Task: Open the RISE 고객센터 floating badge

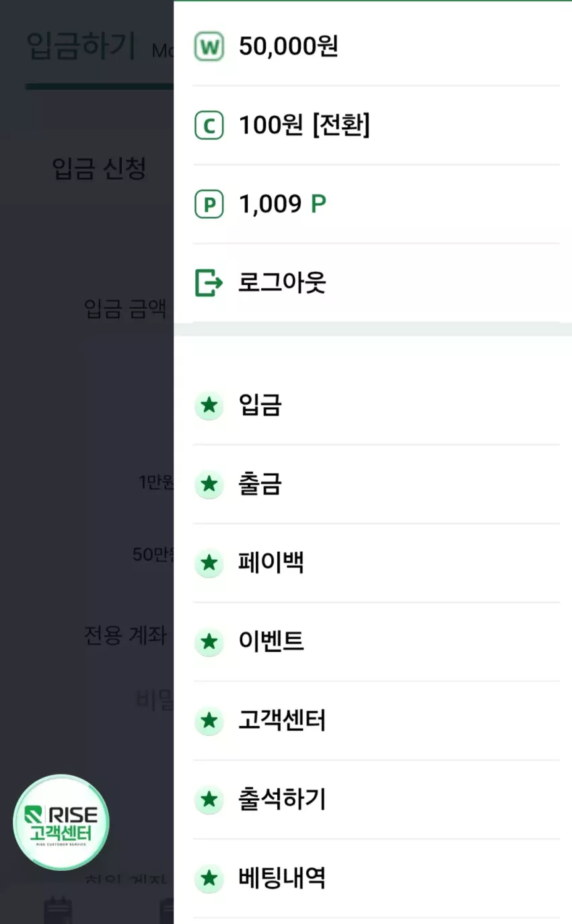Action: tap(61, 822)
